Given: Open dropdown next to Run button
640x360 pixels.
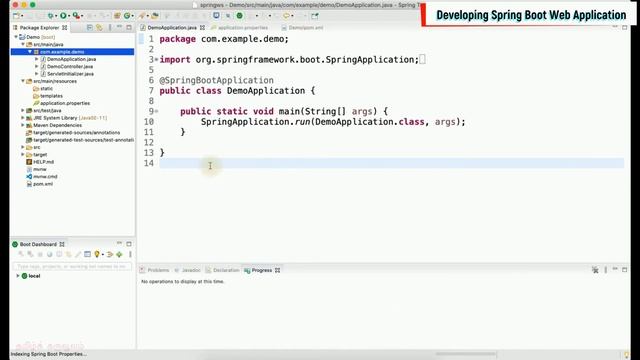Looking at the screenshot, I should pos(69,16).
